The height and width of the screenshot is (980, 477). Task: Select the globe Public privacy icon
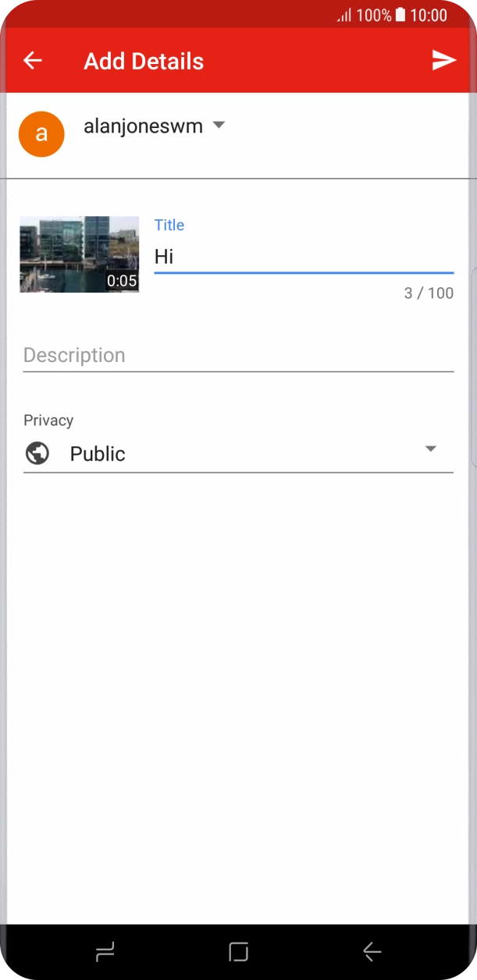[x=36, y=453]
